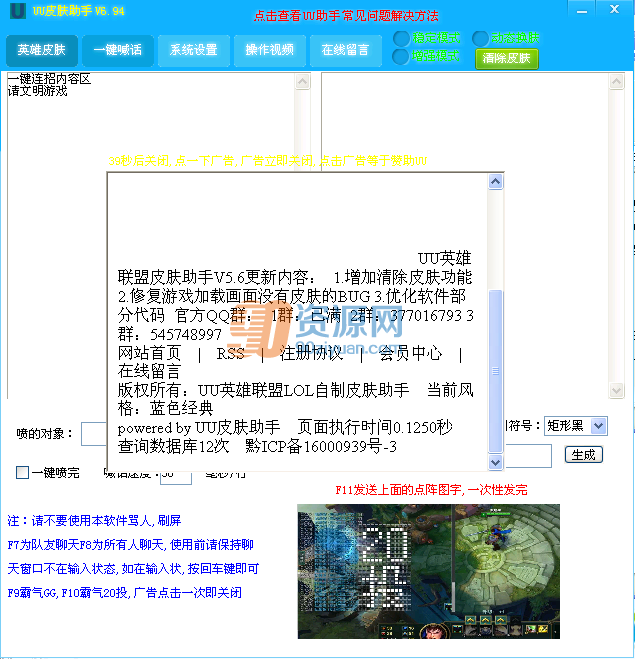Click the UU logo icon in title bar
The image size is (635, 659).
click(18, 11)
